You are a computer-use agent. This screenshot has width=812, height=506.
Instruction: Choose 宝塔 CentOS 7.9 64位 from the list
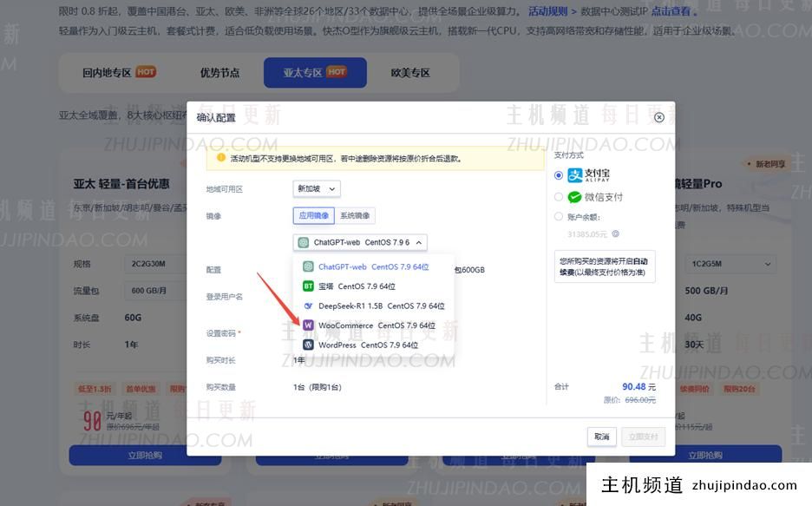coord(373,286)
